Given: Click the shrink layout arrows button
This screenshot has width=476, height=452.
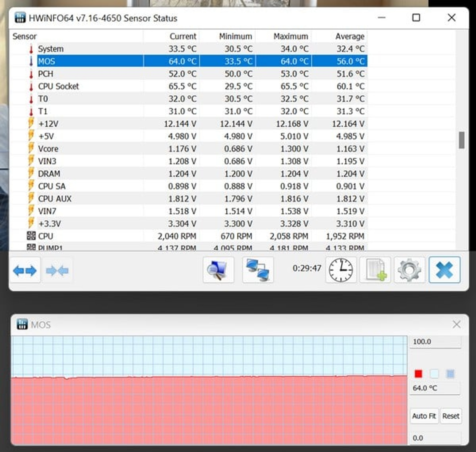Looking at the screenshot, I should pos(58,270).
